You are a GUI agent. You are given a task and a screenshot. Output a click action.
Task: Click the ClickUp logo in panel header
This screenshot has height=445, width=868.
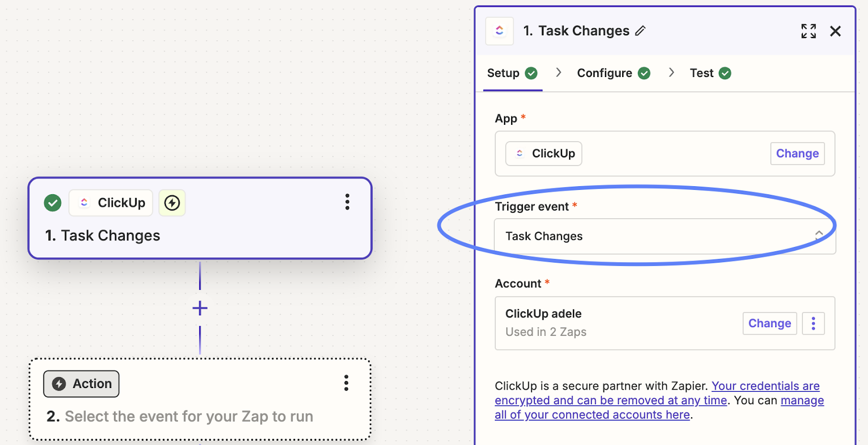[500, 31]
